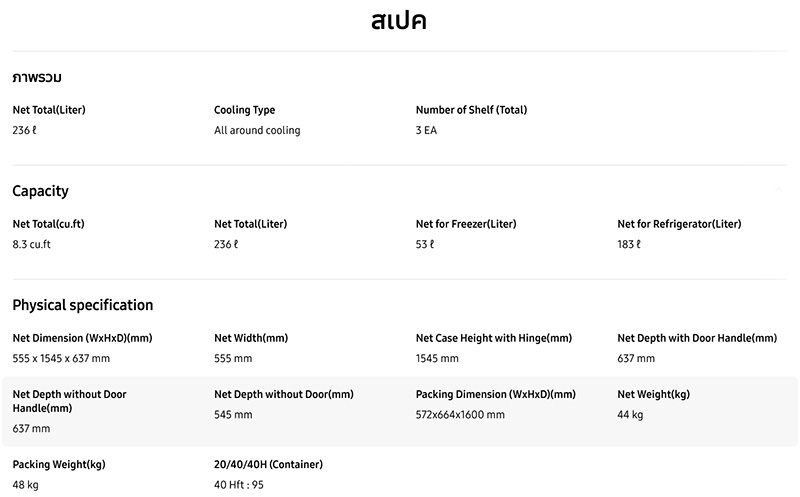Click the Net Weight(kg) label
800x497 pixels.
point(654,394)
